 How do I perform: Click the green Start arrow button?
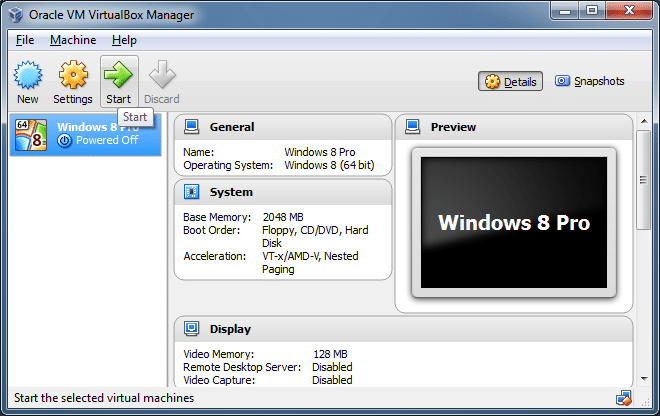(x=119, y=74)
